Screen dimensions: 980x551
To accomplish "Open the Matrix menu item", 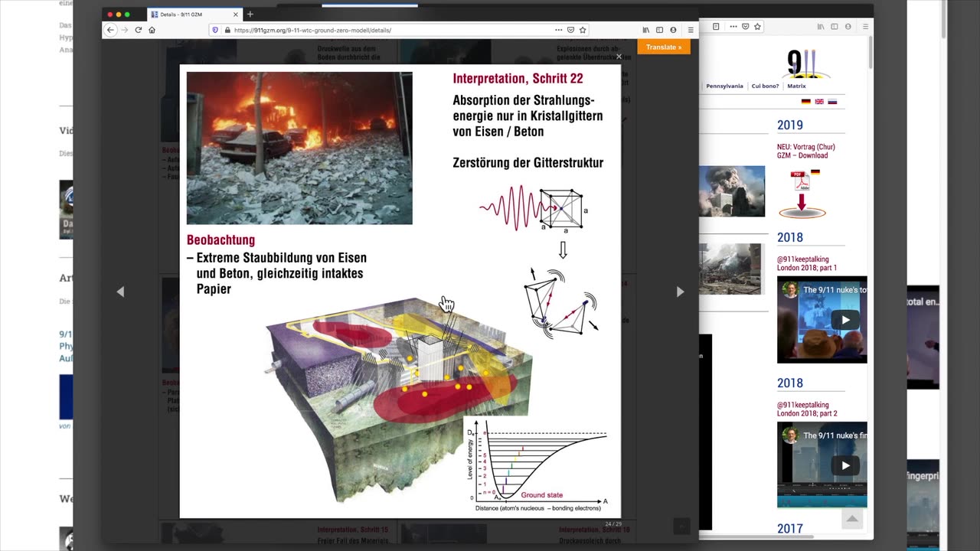I will (x=796, y=86).
